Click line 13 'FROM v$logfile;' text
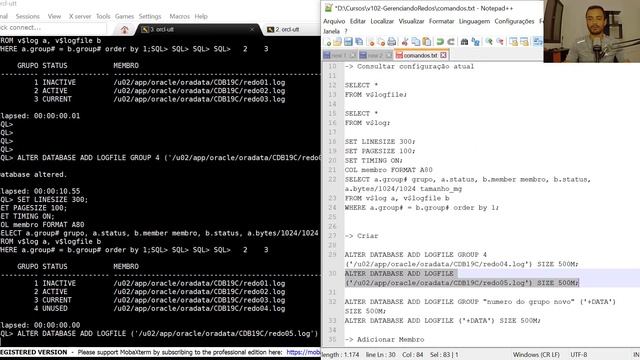This screenshot has height=360, width=640. (x=376, y=95)
